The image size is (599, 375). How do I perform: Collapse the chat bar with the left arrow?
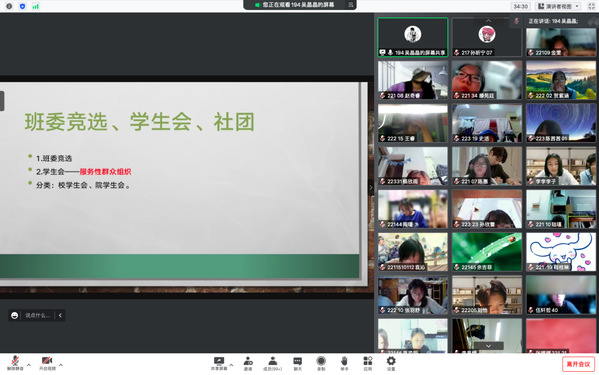60,315
